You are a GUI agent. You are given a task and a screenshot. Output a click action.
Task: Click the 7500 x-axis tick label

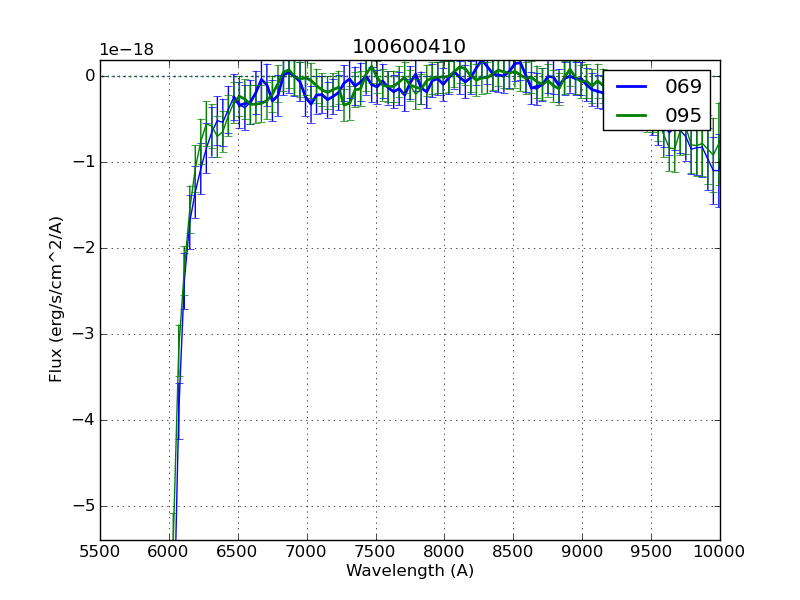click(376, 551)
